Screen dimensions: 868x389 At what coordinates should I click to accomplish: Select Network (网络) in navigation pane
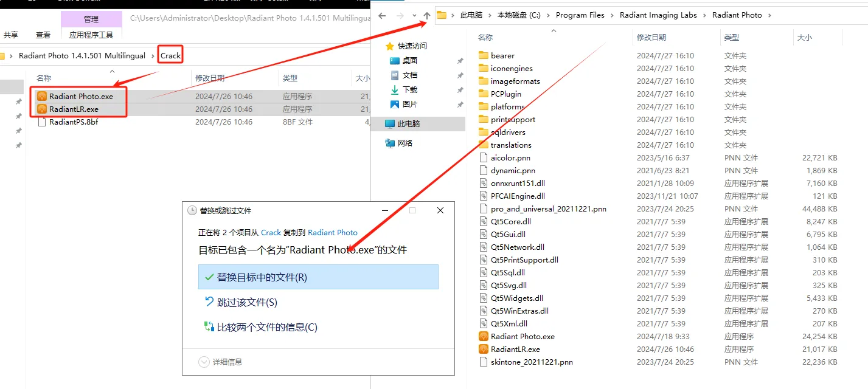pos(404,143)
